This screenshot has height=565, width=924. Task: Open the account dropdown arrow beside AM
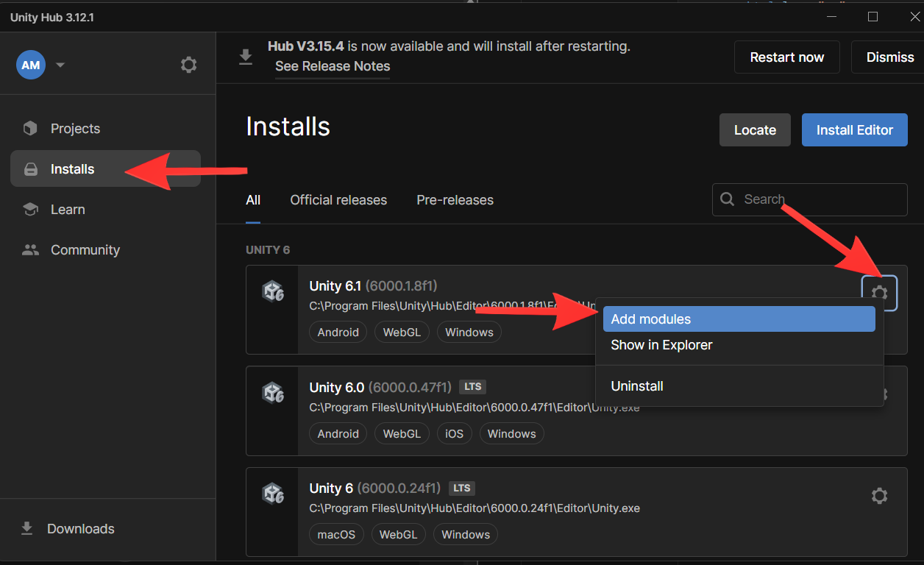60,65
